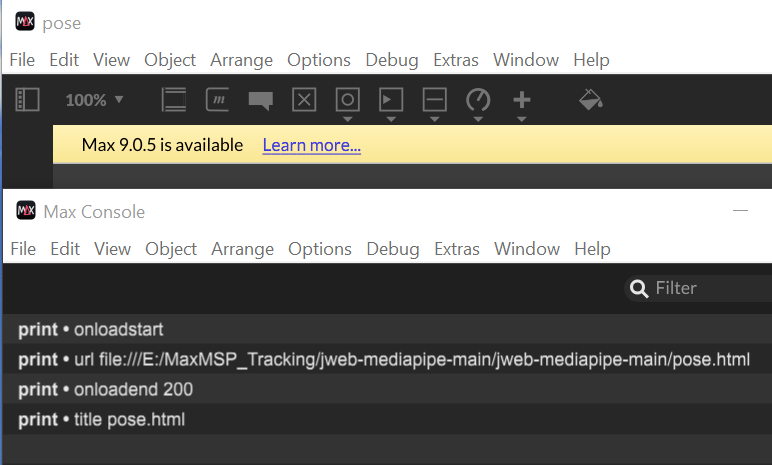Add a new object box from toolbar
772x465 pixels.
pos(174,100)
